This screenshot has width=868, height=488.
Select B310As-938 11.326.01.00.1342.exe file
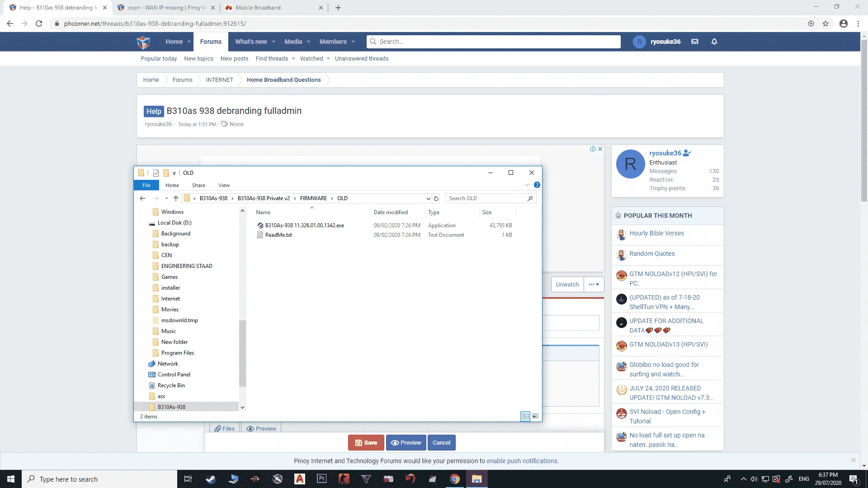304,225
